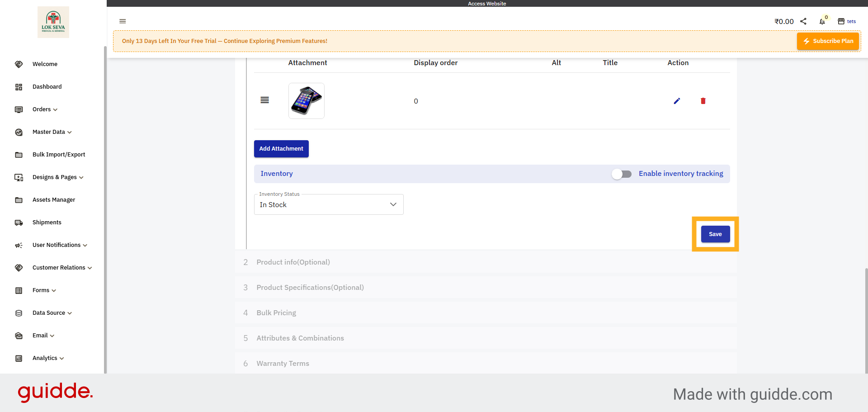Screen dimensions: 868x412
Task: Select the Shipments sidebar icon
Action: point(19,223)
